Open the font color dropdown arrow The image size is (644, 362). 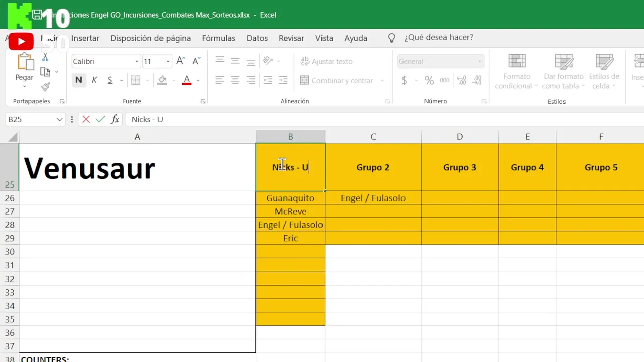point(198,80)
